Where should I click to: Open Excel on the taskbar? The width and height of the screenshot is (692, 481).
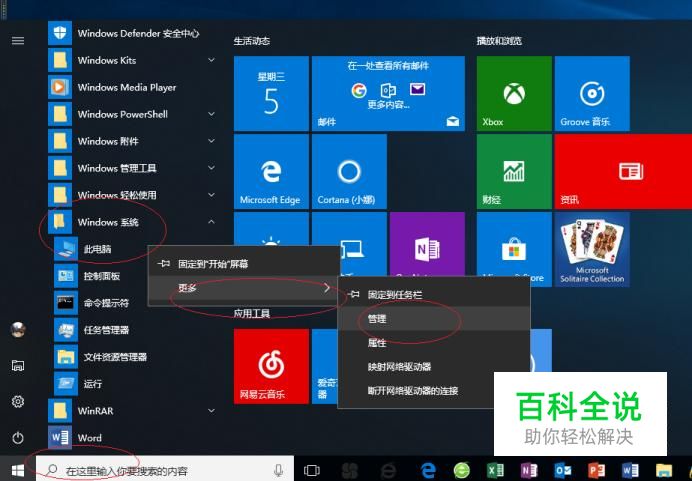(495, 470)
